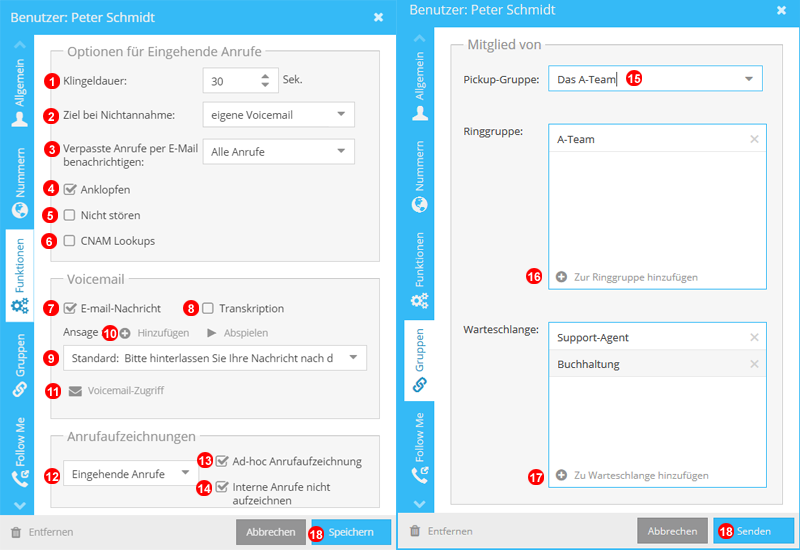Click Voicemail-Zugriff link text

coord(126,391)
